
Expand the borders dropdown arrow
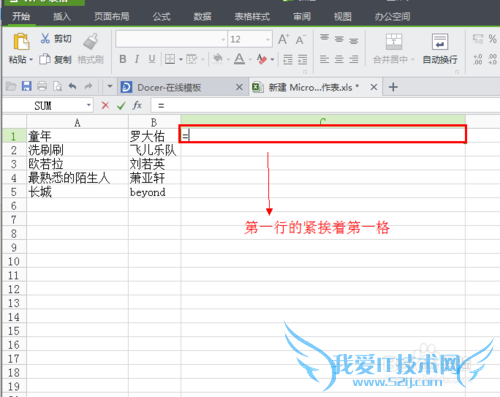click(x=181, y=60)
